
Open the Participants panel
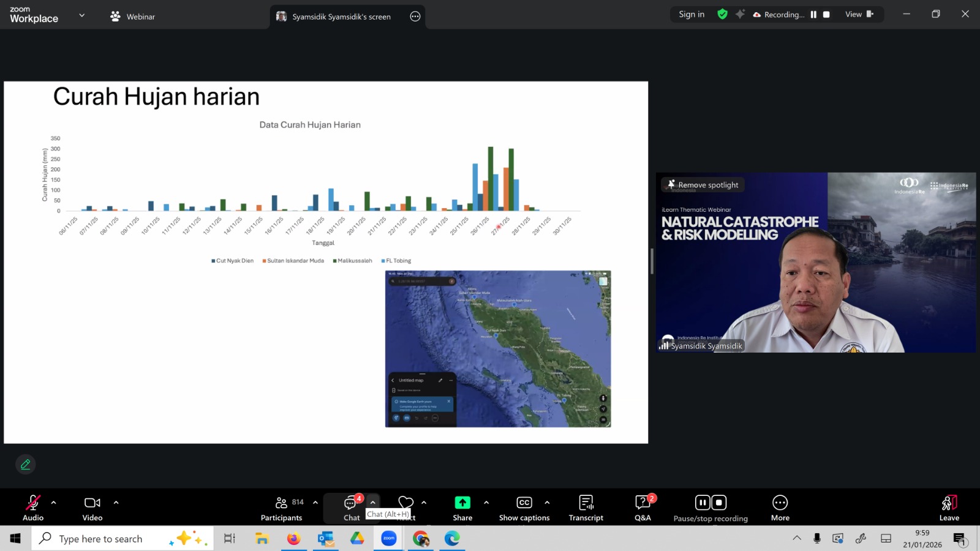(x=281, y=503)
